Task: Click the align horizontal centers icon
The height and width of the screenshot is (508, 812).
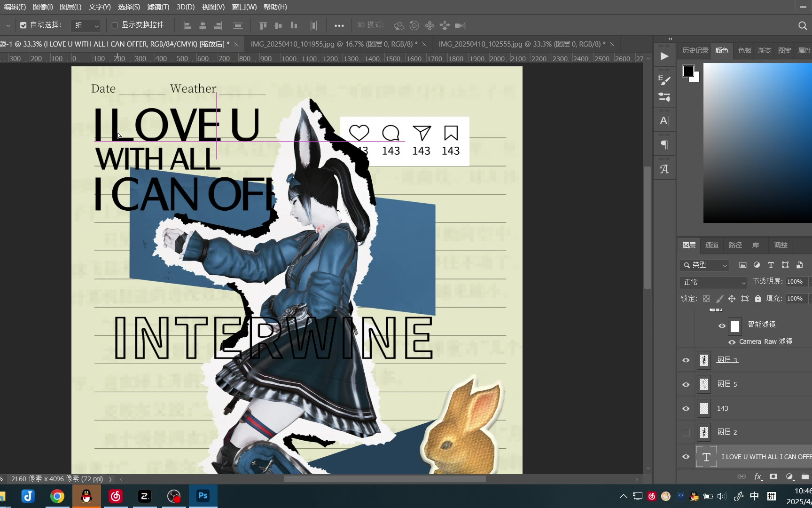Action: tap(203, 25)
